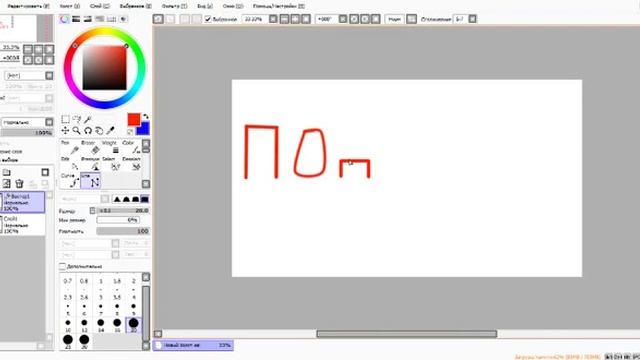Open the Selection menu

(136, 6)
